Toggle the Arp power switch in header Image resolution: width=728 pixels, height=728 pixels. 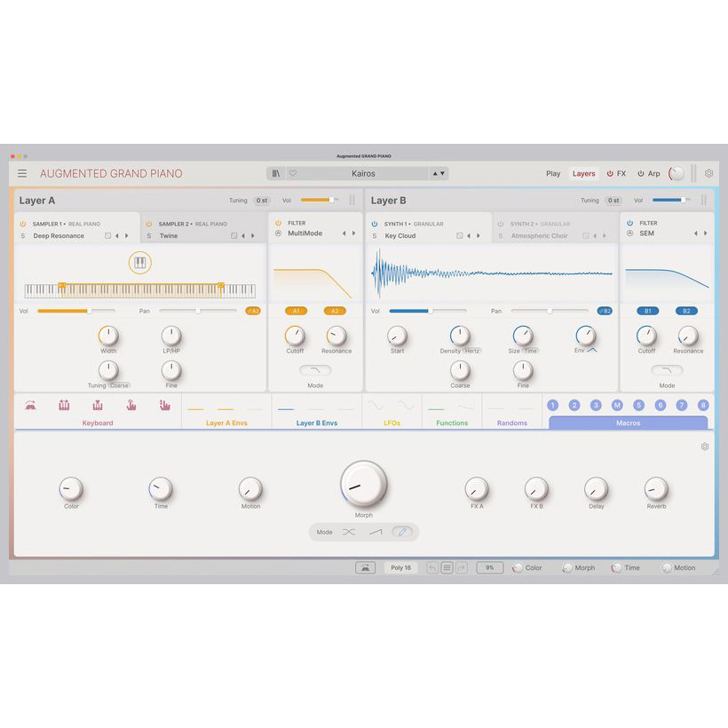(x=641, y=174)
